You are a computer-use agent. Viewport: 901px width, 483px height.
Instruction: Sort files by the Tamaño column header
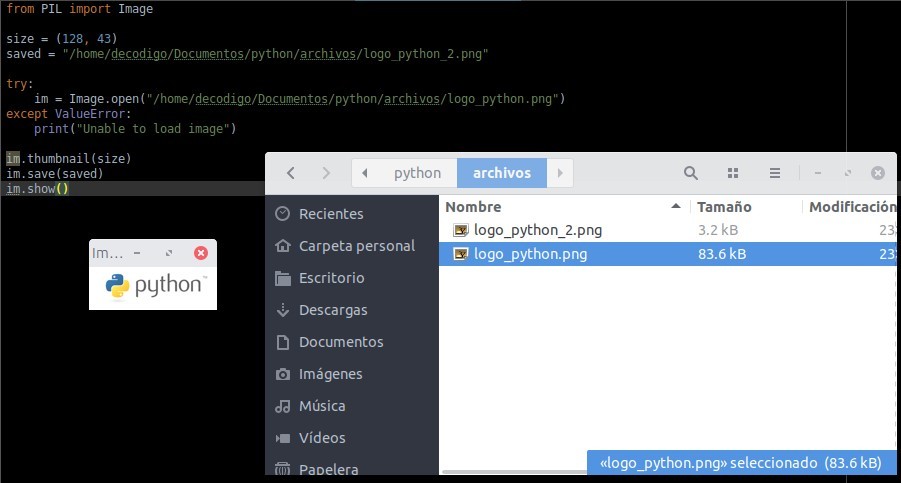pos(725,206)
